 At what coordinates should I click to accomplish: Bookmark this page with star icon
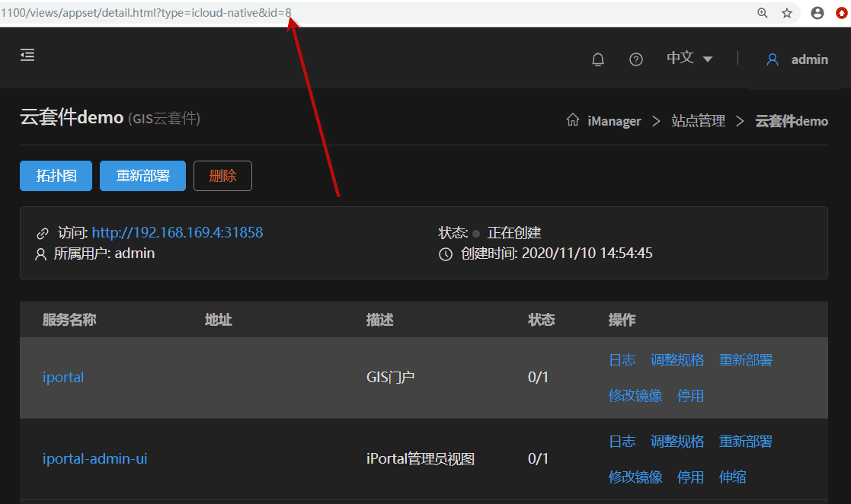tap(787, 13)
